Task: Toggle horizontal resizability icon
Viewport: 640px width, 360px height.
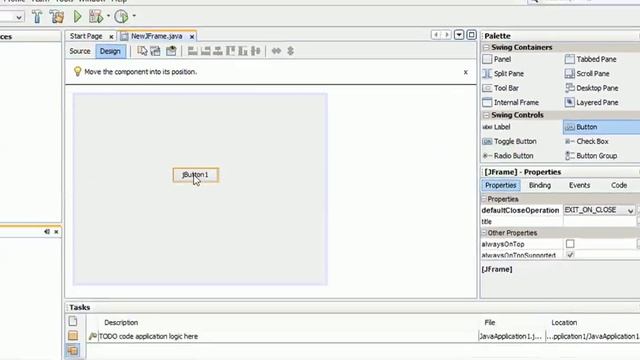Action: coord(276,51)
